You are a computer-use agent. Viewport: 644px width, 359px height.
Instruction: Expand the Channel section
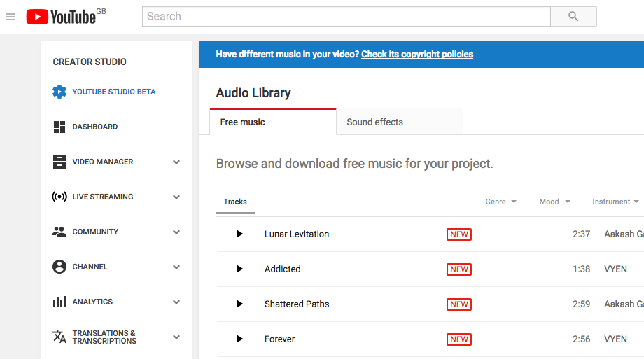(176, 267)
